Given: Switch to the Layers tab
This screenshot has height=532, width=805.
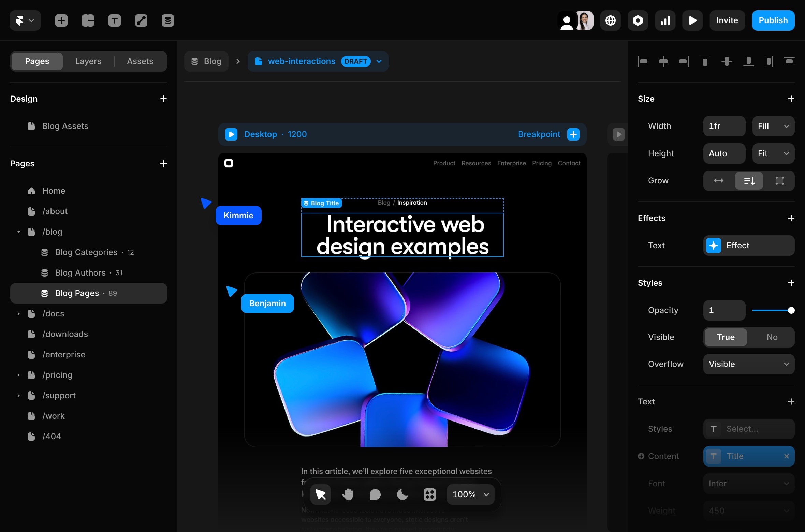Looking at the screenshot, I should pyautogui.click(x=88, y=61).
